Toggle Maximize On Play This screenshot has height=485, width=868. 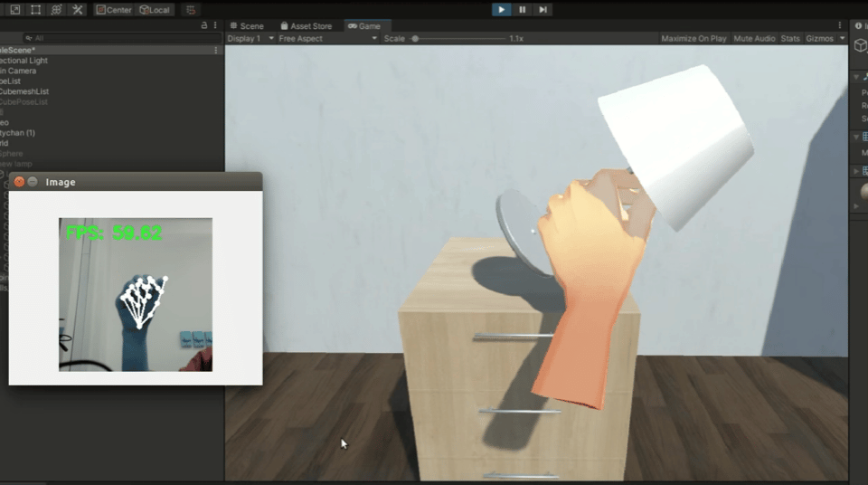(693, 39)
